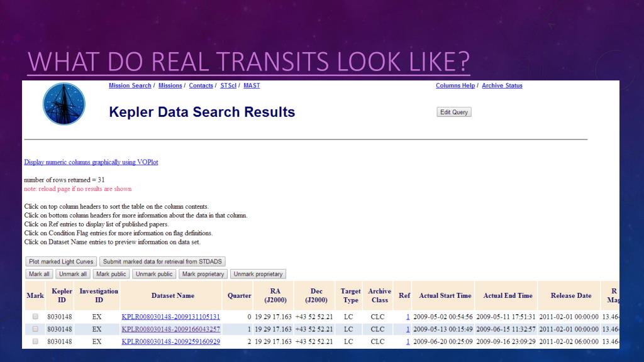Sort table by Mark column header
The height and width of the screenshot is (362, 644).
tap(35, 295)
